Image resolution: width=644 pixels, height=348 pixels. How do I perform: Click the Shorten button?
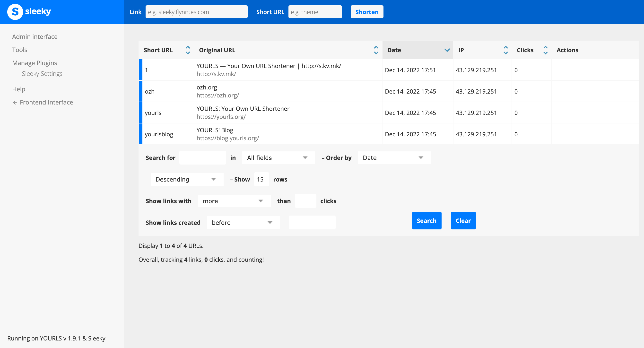click(367, 12)
